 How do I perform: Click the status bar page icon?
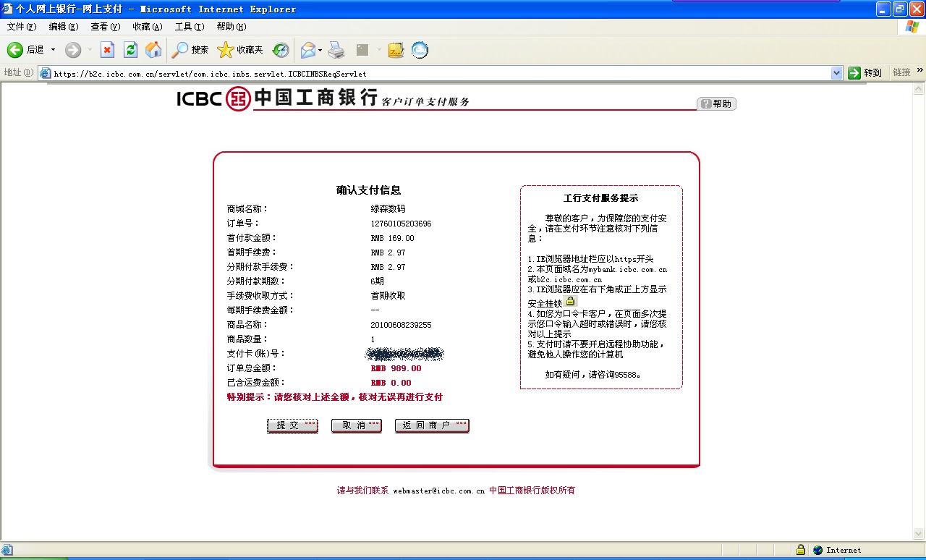[x=7, y=550]
